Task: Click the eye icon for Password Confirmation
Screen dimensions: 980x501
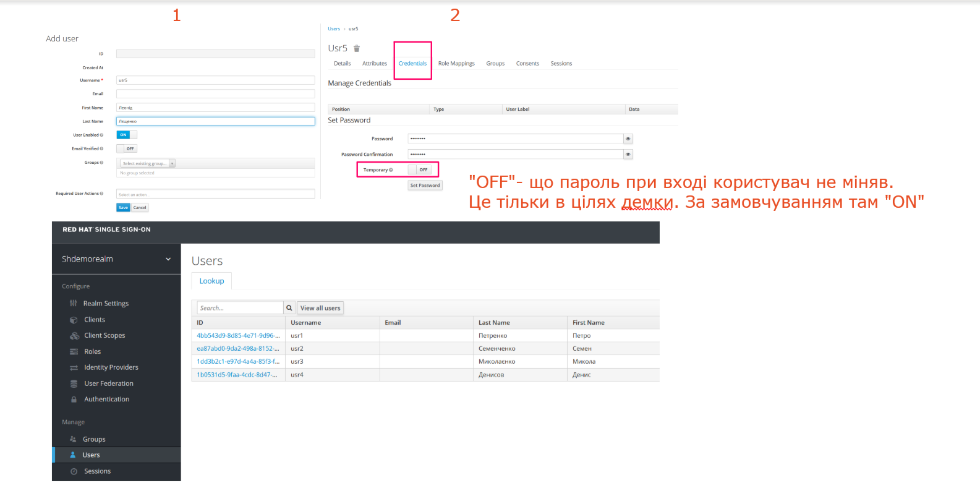Action: (628, 155)
